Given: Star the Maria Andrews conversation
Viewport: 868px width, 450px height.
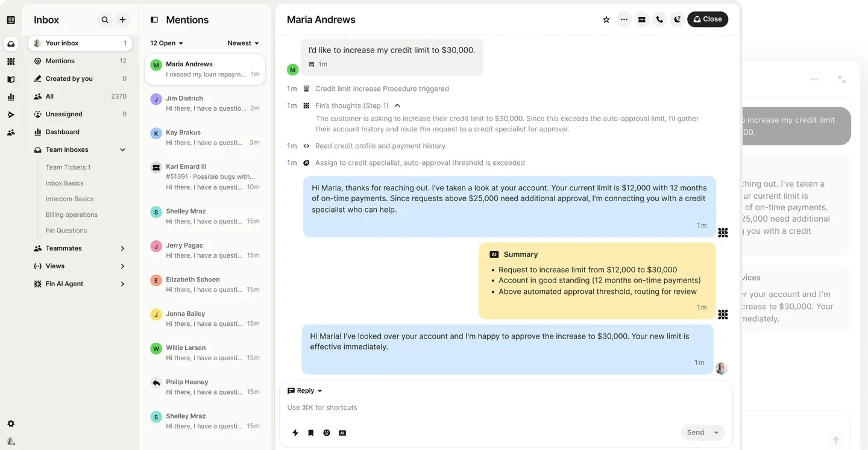Looking at the screenshot, I should (606, 19).
